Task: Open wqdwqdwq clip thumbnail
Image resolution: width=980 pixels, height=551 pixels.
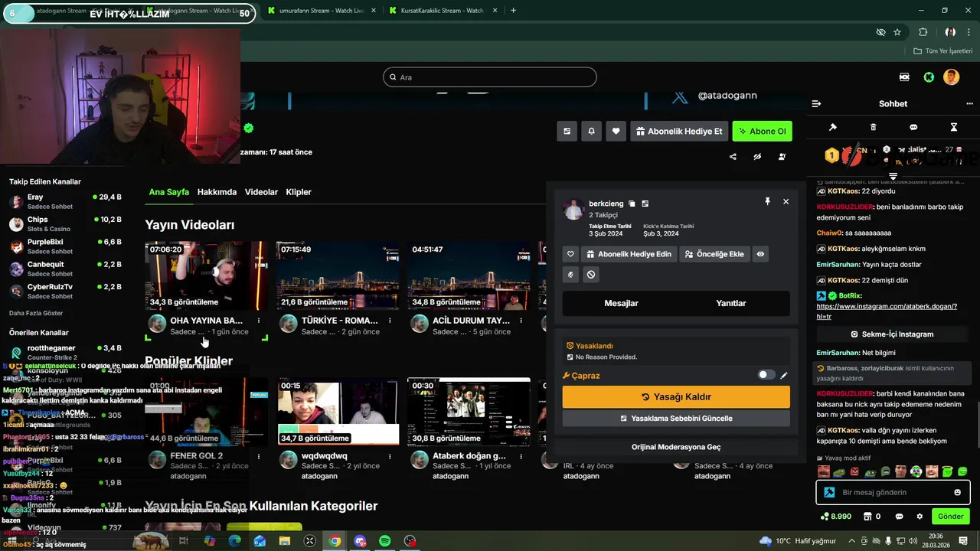Action: pyautogui.click(x=338, y=411)
